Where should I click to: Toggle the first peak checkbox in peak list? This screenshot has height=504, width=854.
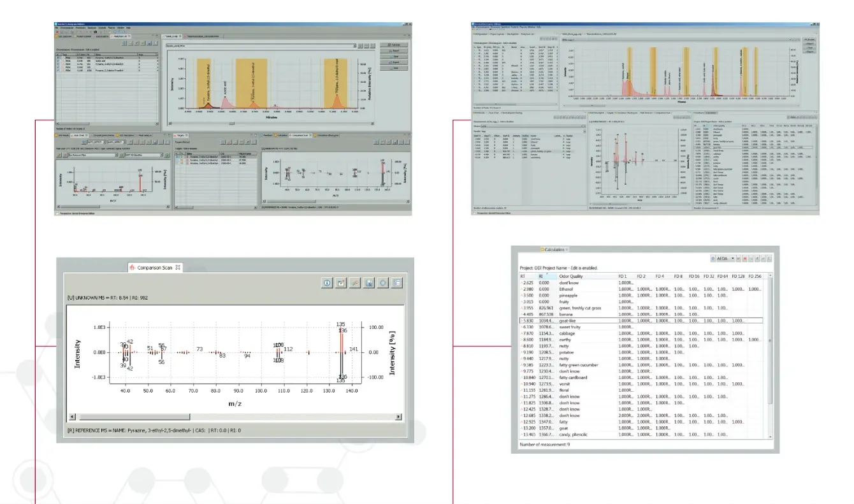[59, 58]
